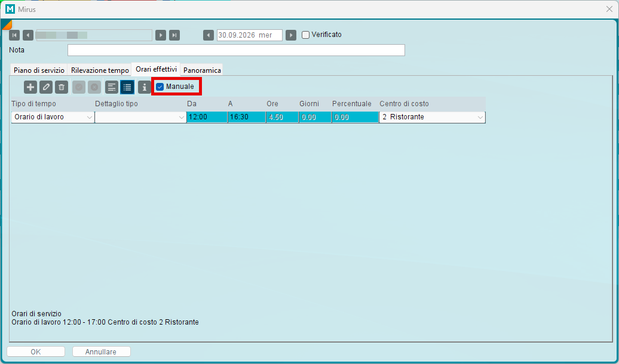Jump to the first employee record
This screenshot has width=619, height=364.
[14, 35]
